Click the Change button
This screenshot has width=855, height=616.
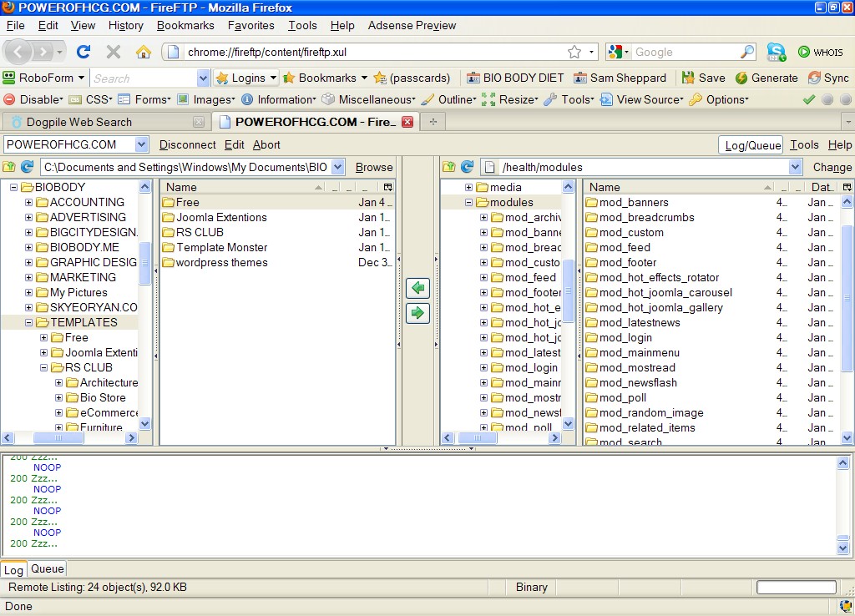[832, 167]
